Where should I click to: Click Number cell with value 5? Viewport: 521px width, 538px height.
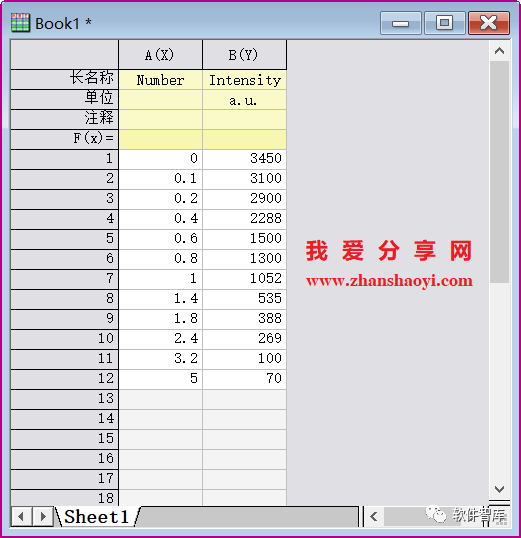point(160,379)
